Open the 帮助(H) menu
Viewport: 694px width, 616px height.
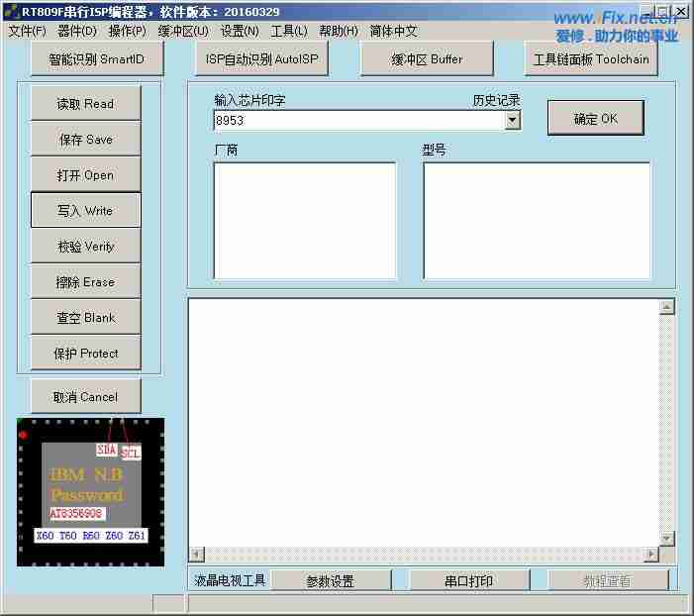[x=339, y=31]
